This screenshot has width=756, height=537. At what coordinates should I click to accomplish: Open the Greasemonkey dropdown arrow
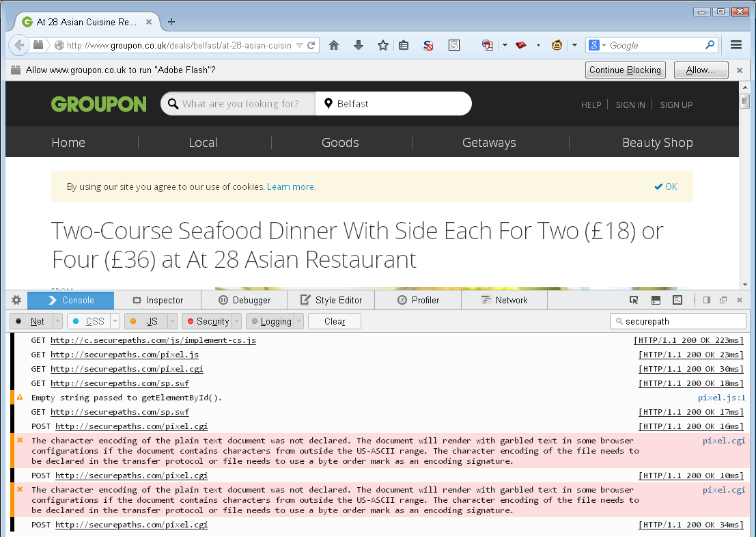(574, 45)
